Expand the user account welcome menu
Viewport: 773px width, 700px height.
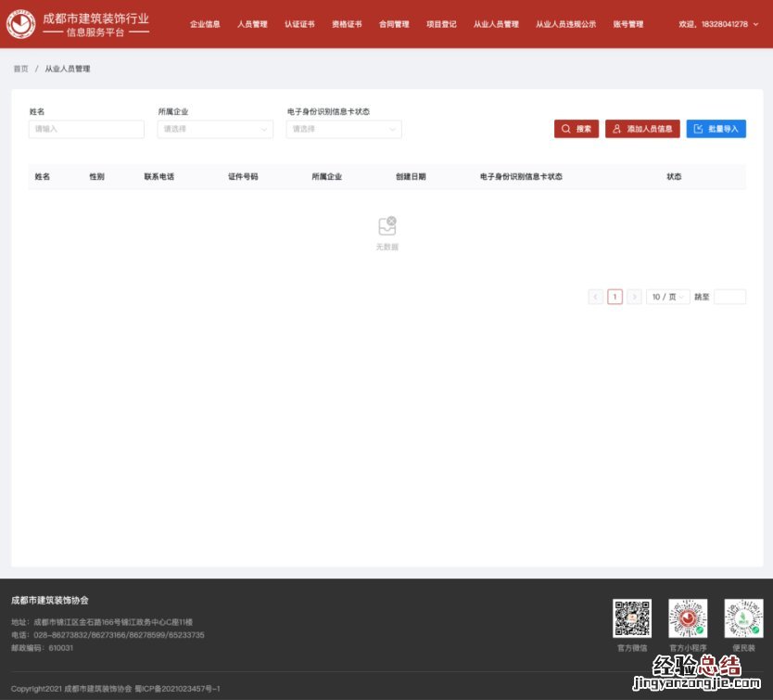pos(718,24)
